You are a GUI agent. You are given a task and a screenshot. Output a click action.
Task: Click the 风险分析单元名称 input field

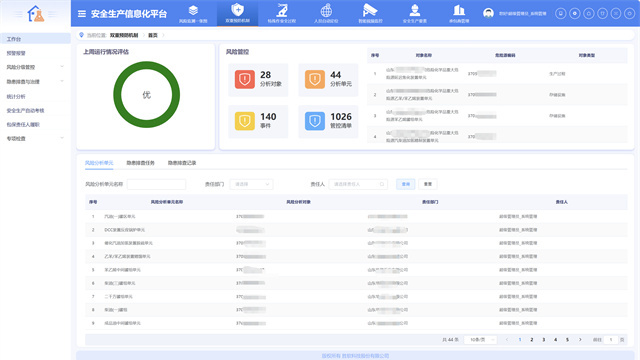tap(156, 184)
